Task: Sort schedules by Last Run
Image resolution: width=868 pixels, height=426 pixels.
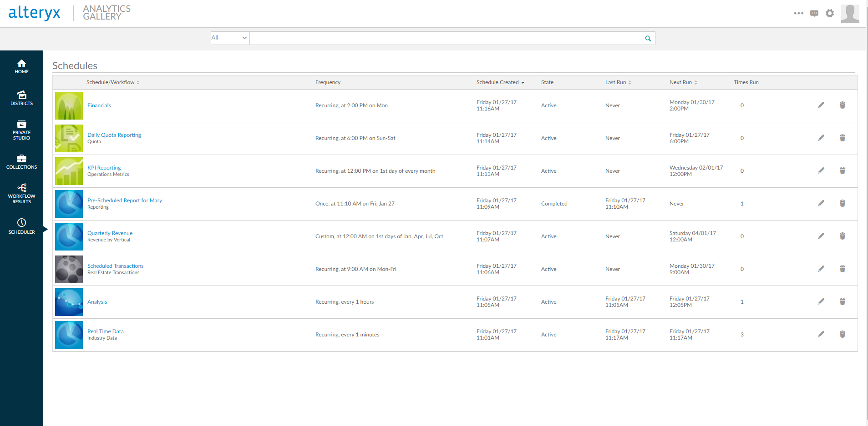Action: (630, 82)
